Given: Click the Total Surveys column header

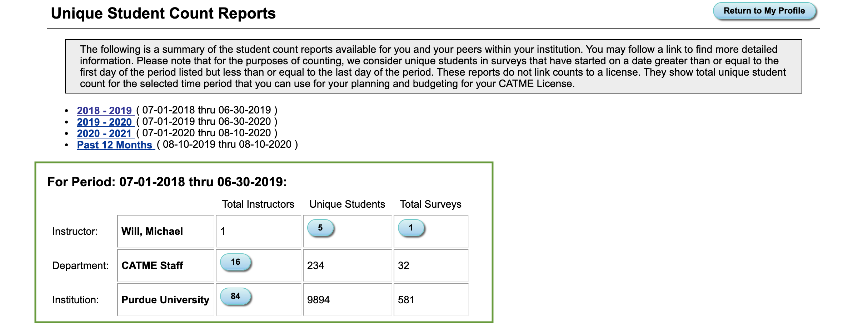Looking at the screenshot, I should click(430, 204).
